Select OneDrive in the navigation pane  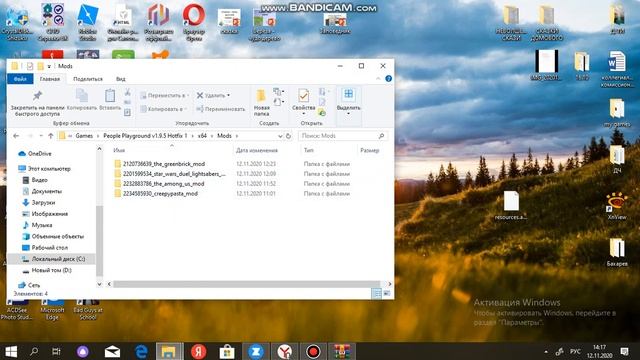pyautogui.click(x=35, y=154)
